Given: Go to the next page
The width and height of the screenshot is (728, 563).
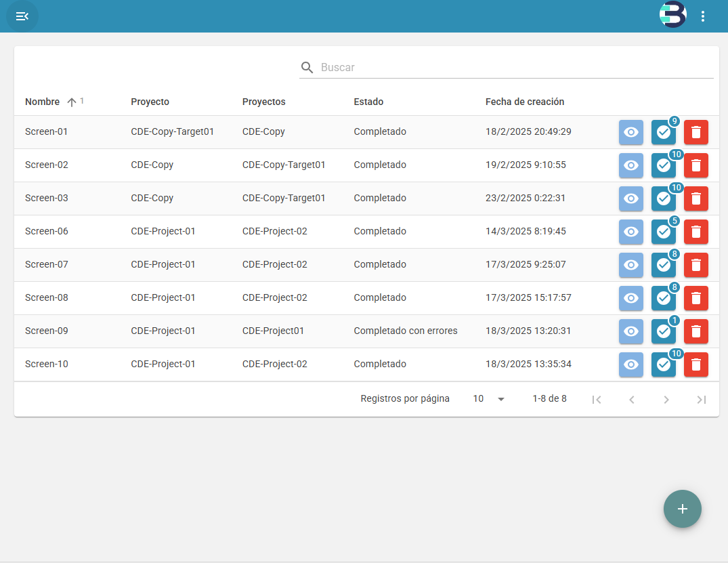Looking at the screenshot, I should (666, 400).
